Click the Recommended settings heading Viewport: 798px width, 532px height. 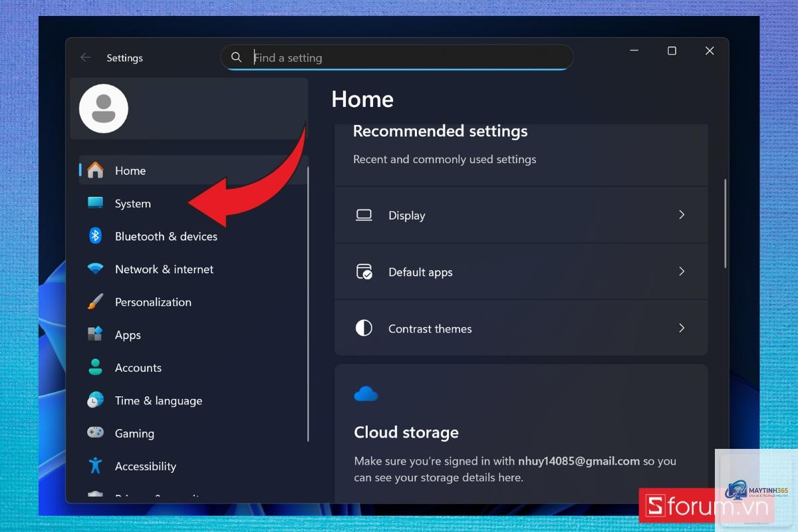click(440, 132)
